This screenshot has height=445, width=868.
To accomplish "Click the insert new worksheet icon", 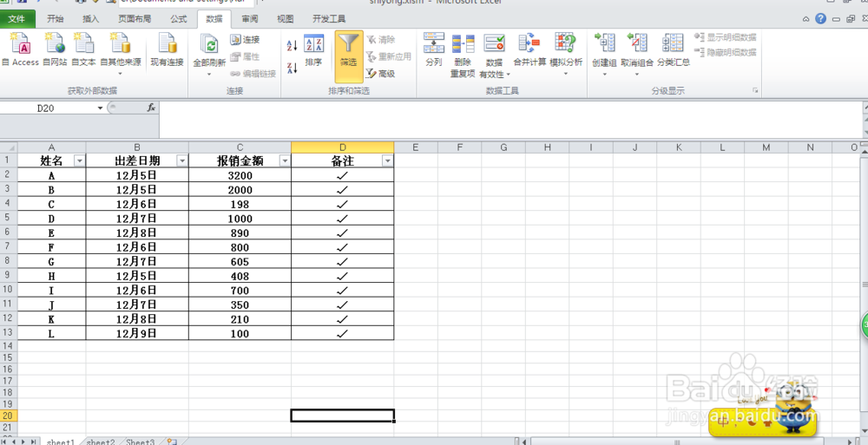I will [x=172, y=442].
